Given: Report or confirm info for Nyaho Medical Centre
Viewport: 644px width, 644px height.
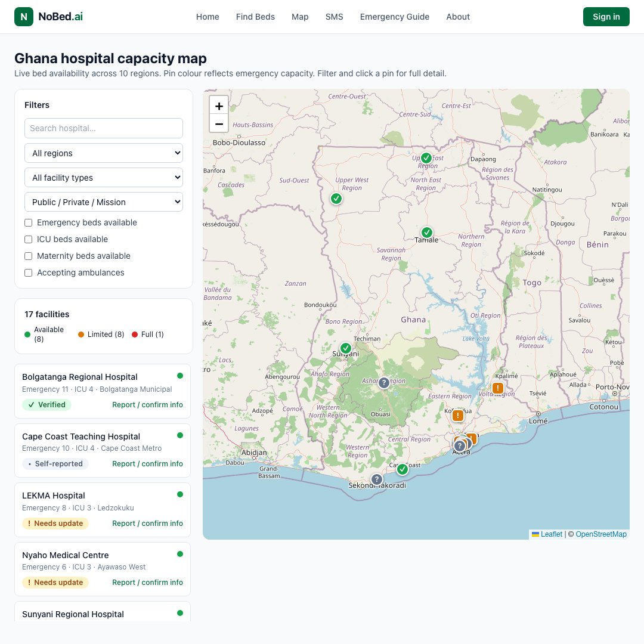Looking at the screenshot, I should 147,583.
